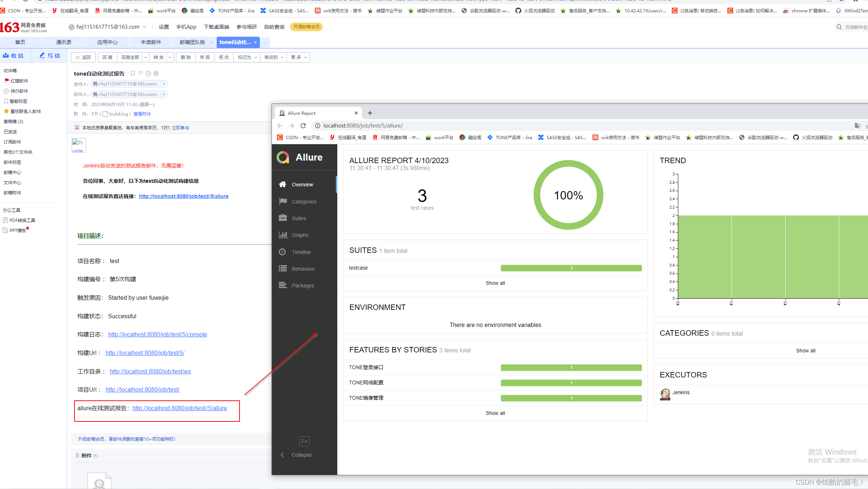Image resolution: width=868 pixels, height=489 pixels.
Task: Click the testcase suite progress bar
Action: coord(571,268)
